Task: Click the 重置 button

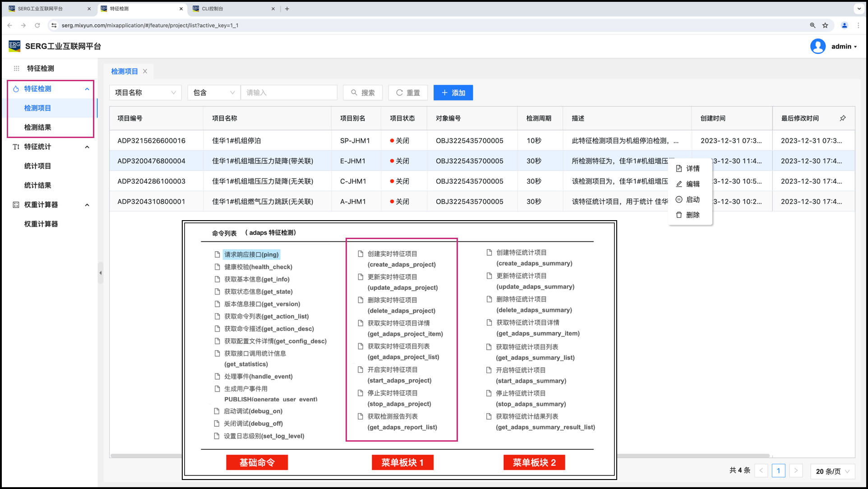Action: (408, 92)
